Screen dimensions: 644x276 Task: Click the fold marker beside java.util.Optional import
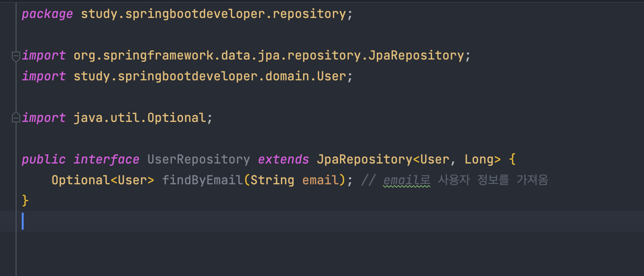coord(16,117)
